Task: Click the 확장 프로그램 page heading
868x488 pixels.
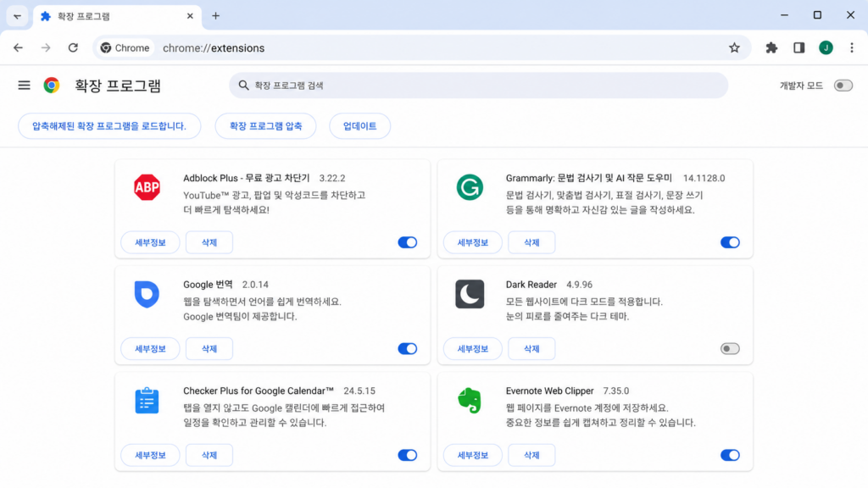Action: (x=118, y=86)
